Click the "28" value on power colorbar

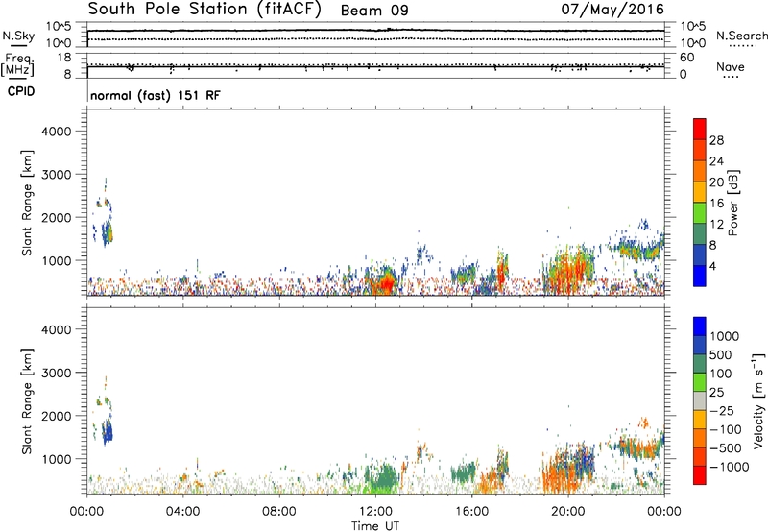(x=716, y=140)
